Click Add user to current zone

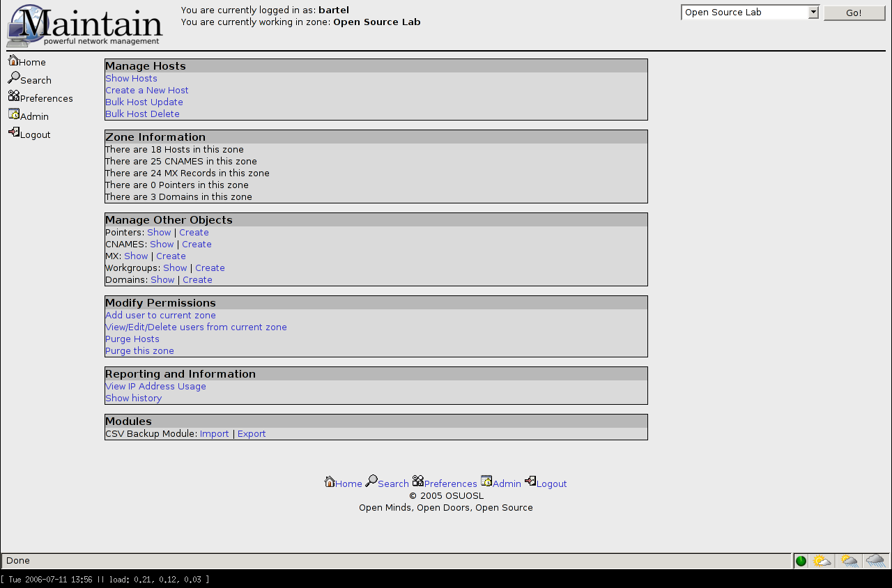tap(160, 316)
